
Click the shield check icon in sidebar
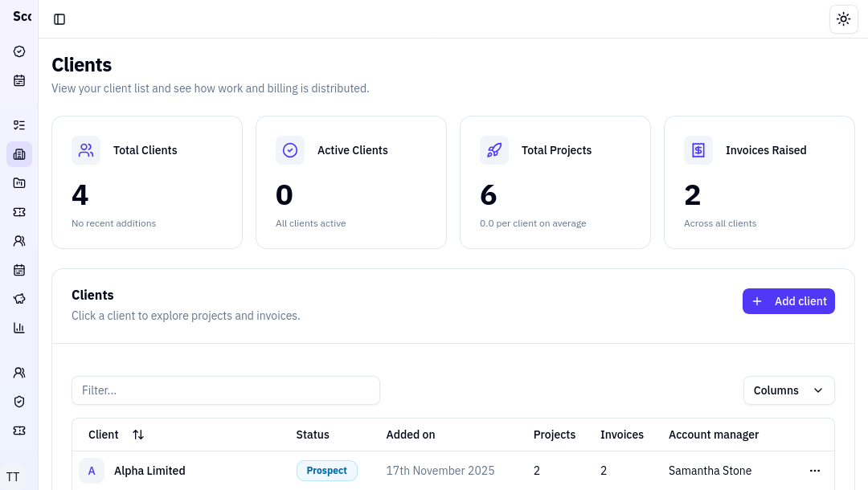(x=19, y=402)
